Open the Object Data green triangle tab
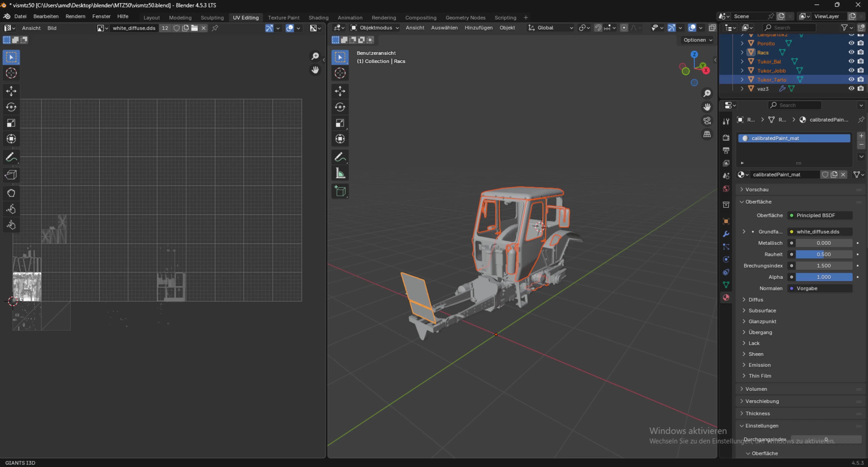868x467 pixels. [726, 285]
